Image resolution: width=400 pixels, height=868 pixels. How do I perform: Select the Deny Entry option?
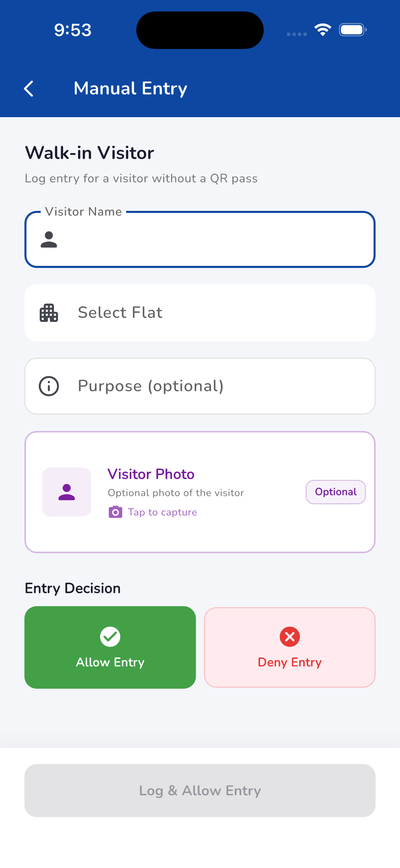(290, 647)
